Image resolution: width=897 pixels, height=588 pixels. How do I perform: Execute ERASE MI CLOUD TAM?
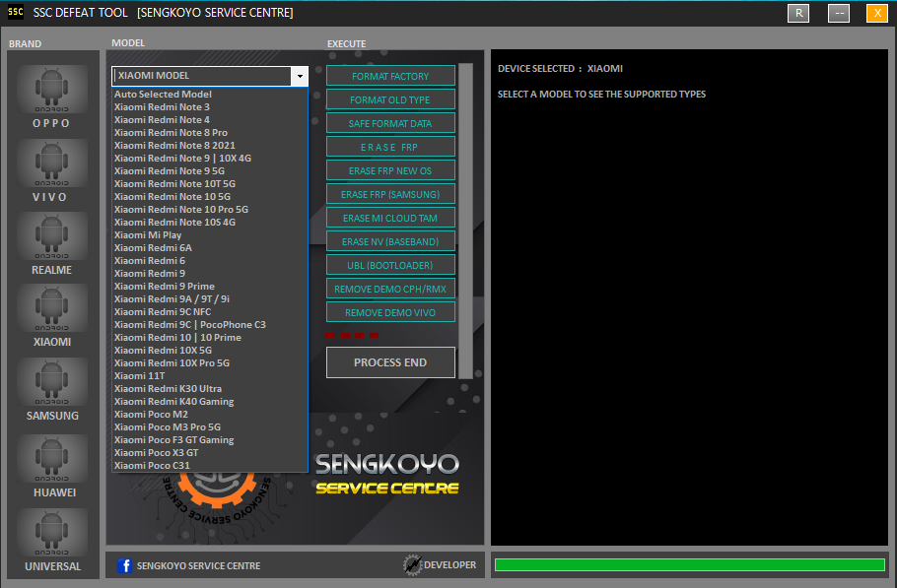coord(389,217)
